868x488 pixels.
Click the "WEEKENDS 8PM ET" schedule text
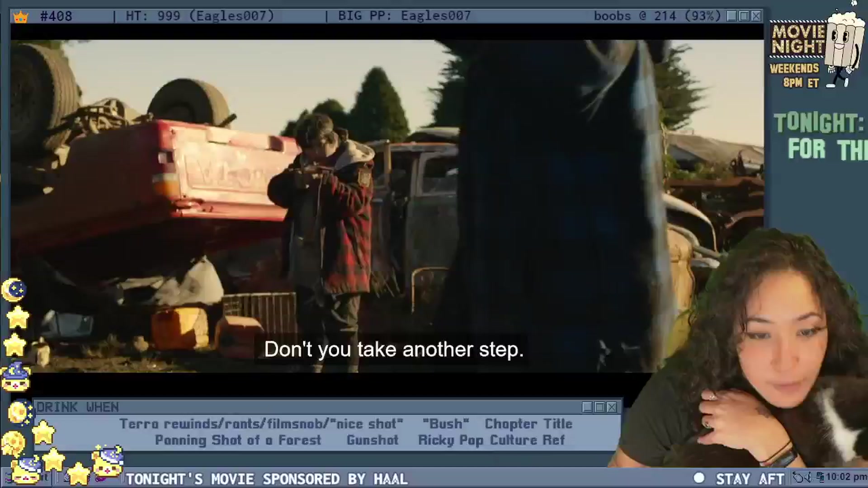pyautogui.click(x=795, y=75)
